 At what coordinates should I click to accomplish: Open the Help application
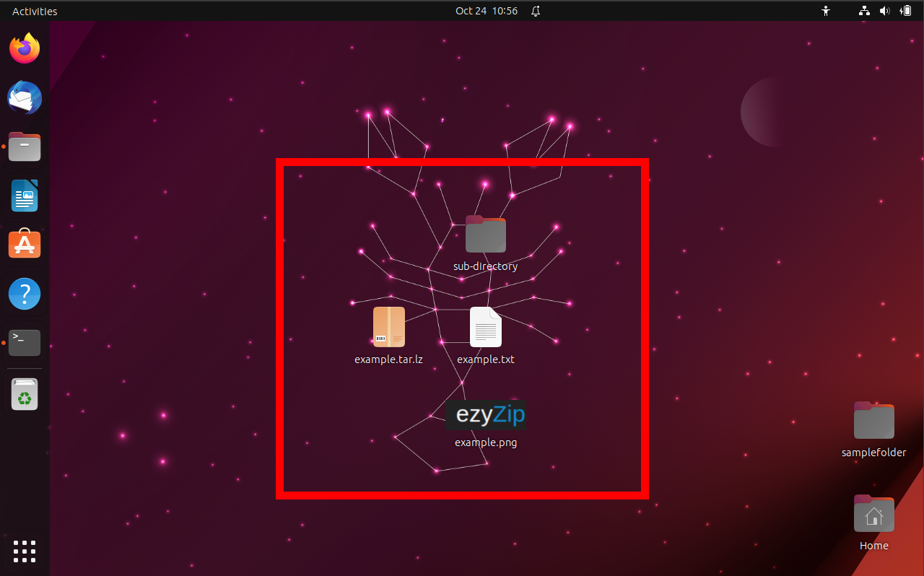[24, 294]
